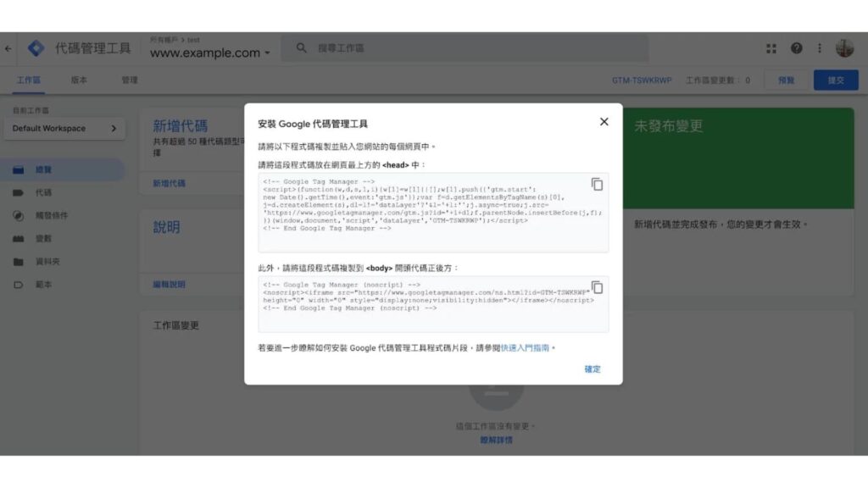Image resolution: width=868 pixels, height=488 pixels.
Task: Click the Tag Manager diamond logo
Action: click(36, 48)
